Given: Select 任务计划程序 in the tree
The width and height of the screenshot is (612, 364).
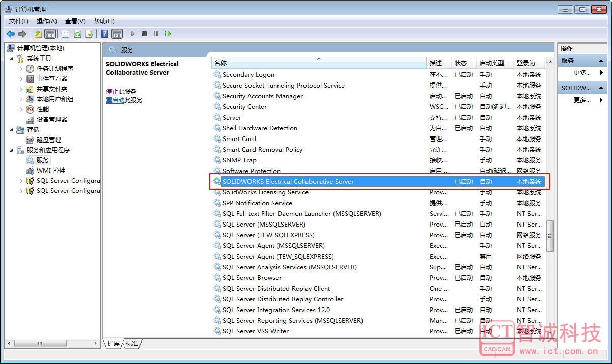Looking at the screenshot, I should pyautogui.click(x=55, y=68).
